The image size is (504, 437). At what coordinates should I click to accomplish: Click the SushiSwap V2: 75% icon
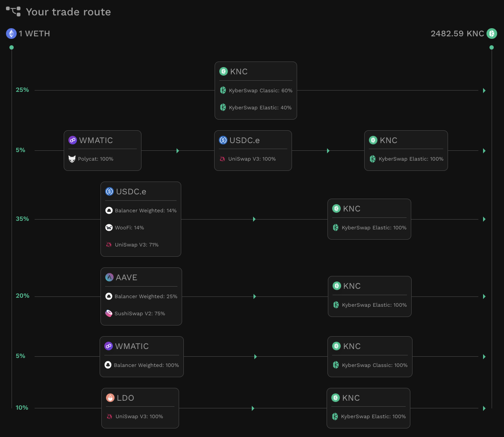[109, 313]
